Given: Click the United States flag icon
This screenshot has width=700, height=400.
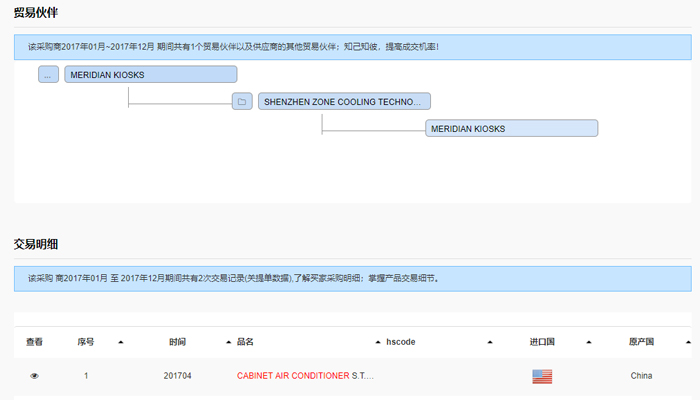Looking at the screenshot, I should [542, 376].
